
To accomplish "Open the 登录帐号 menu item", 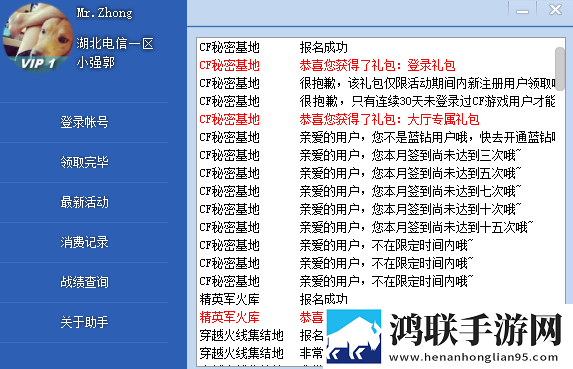I will (x=84, y=122).
